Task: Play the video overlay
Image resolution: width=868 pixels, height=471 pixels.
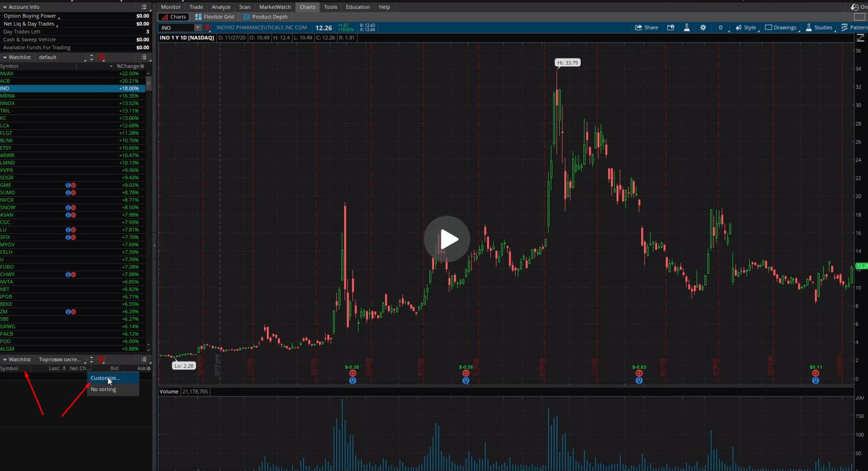Action: click(447, 239)
